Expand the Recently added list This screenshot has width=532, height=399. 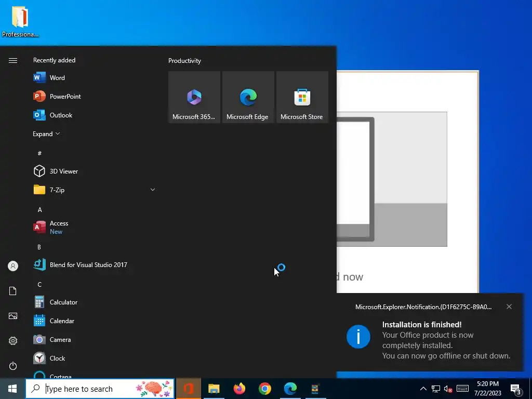click(46, 134)
